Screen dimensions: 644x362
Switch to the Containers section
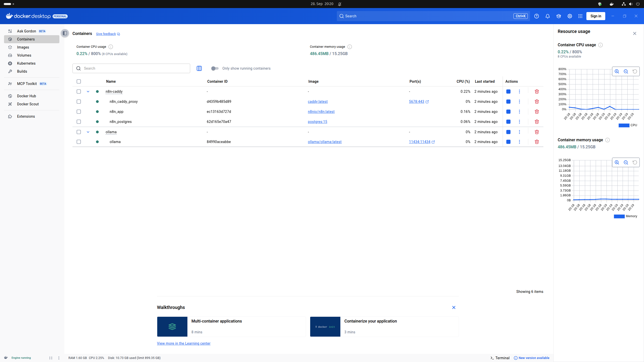26,39
